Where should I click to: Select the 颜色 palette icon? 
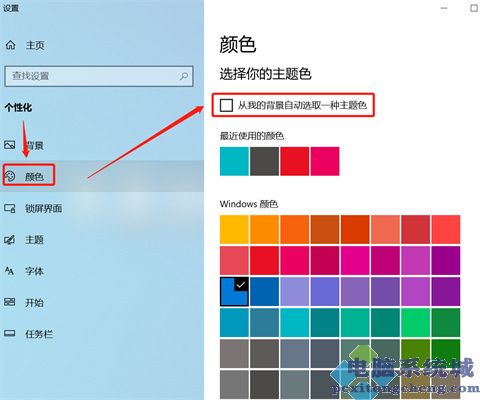coord(10,176)
